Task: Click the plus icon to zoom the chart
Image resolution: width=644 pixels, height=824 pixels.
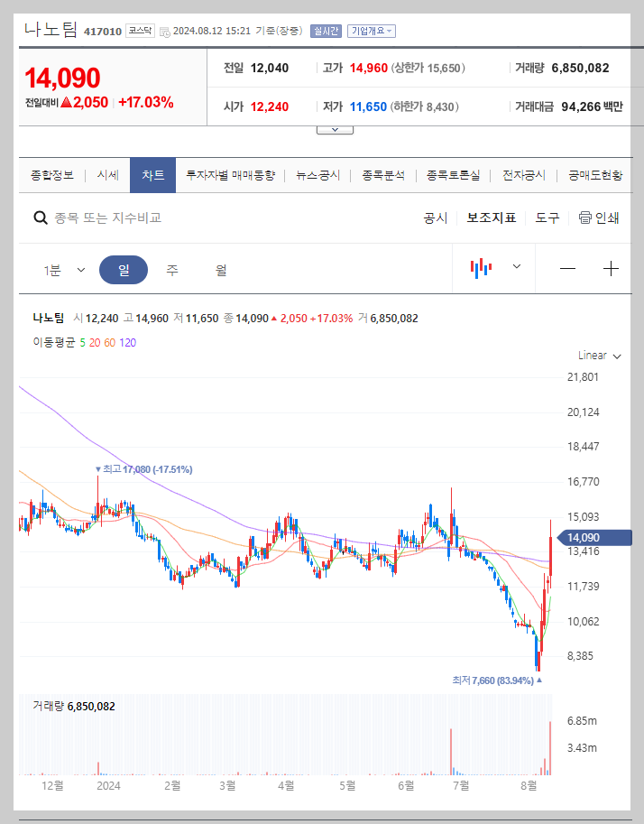Action: point(612,268)
